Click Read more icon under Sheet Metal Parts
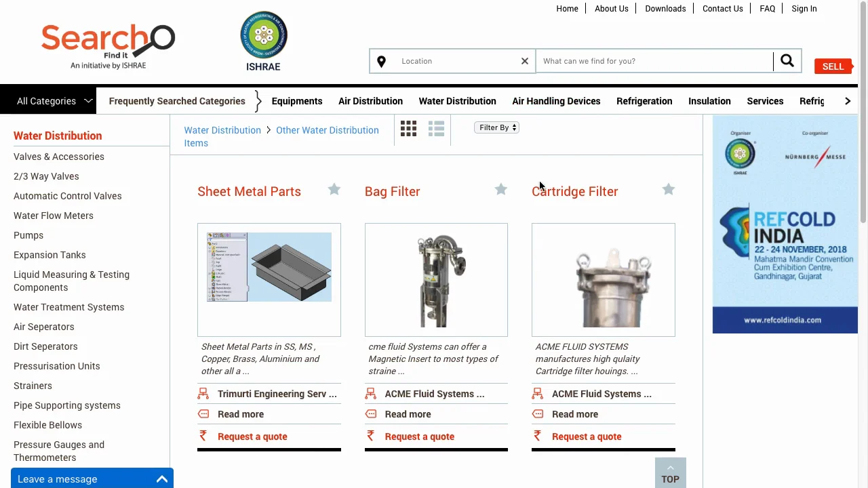The image size is (868, 488). click(x=203, y=413)
